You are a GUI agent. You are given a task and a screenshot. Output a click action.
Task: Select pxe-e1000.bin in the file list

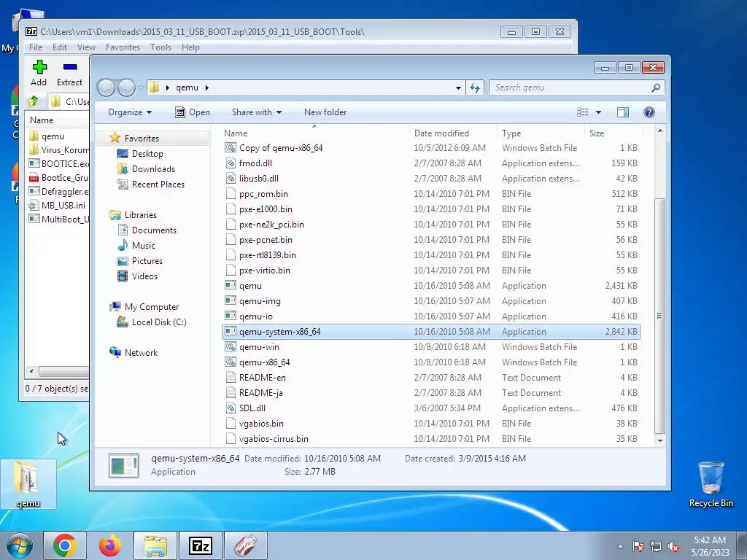430,209
